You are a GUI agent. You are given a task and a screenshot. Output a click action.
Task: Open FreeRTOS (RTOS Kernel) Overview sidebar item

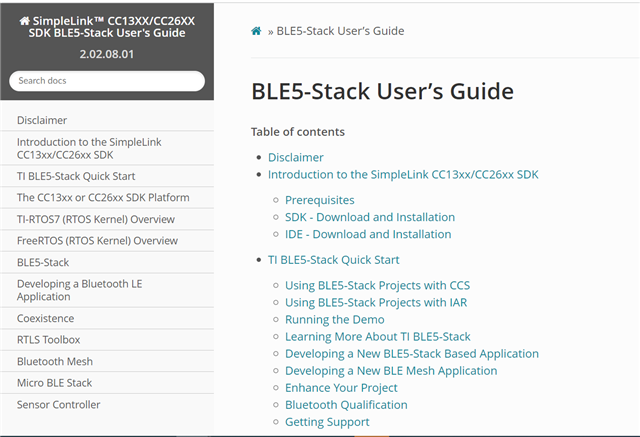point(97,241)
